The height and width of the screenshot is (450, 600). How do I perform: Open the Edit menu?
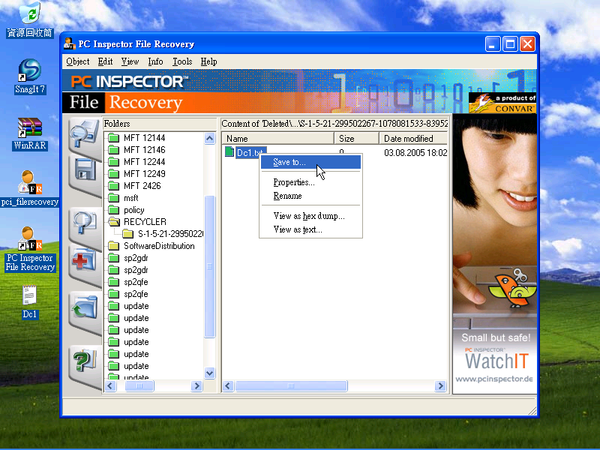(105, 62)
